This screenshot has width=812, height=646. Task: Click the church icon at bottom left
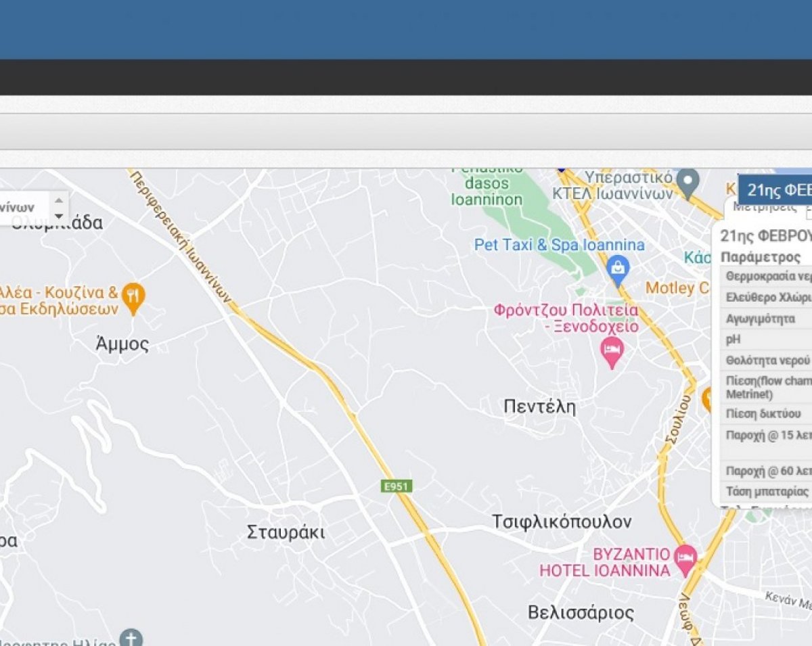pyautogui.click(x=131, y=638)
